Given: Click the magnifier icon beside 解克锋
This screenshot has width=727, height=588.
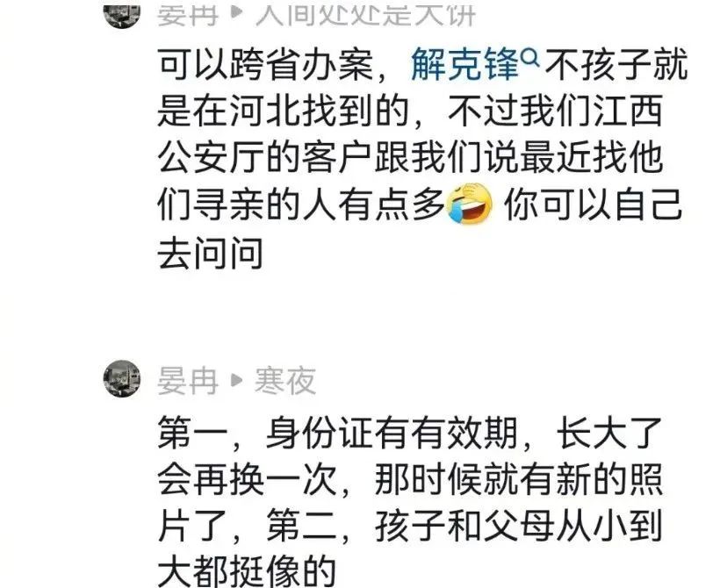Looking at the screenshot, I should 530,59.
